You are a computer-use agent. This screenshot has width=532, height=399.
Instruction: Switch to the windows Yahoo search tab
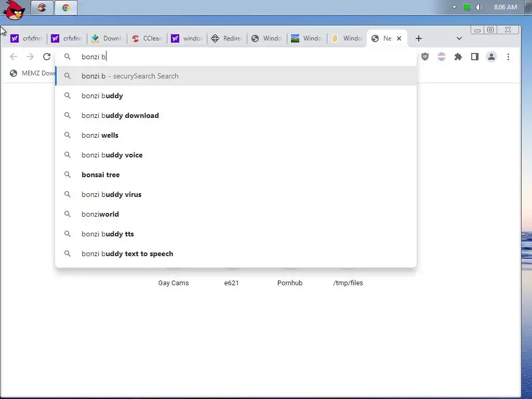tap(187, 38)
